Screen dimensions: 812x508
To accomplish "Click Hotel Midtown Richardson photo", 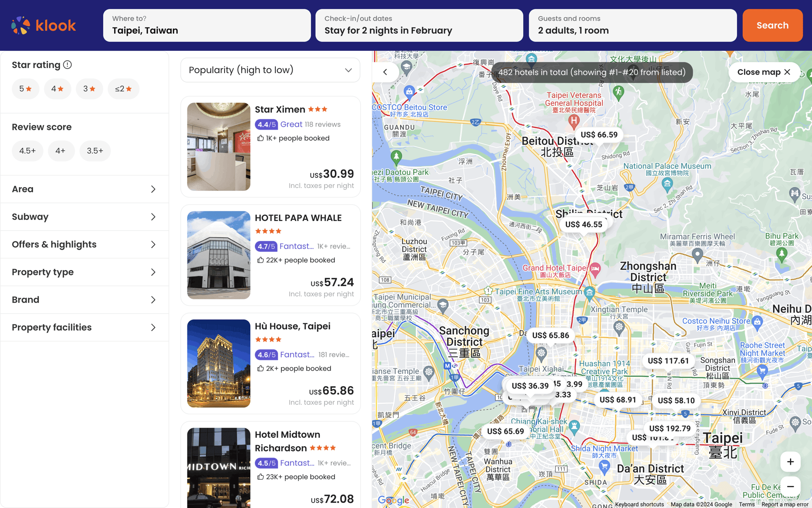I will [x=219, y=467].
